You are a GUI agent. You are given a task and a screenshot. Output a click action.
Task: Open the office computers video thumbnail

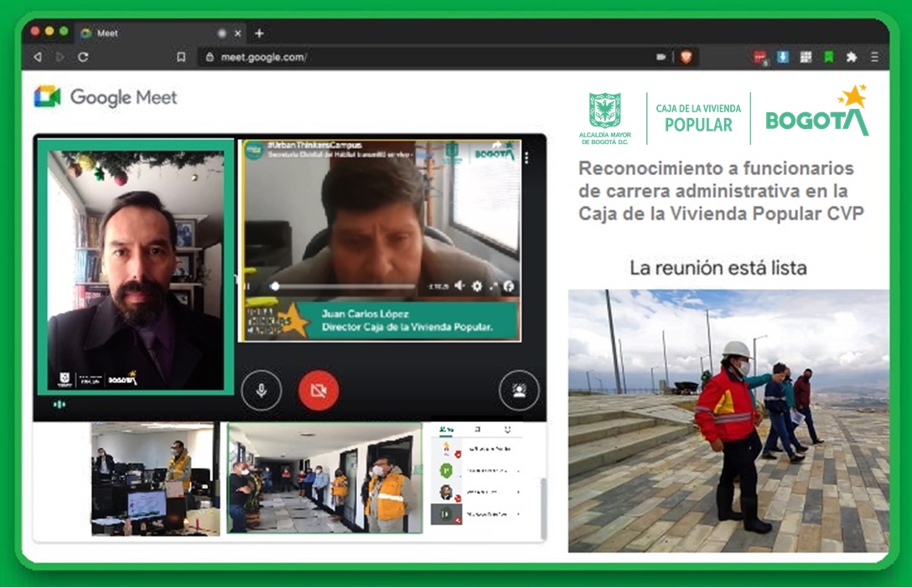click(156, 479)
